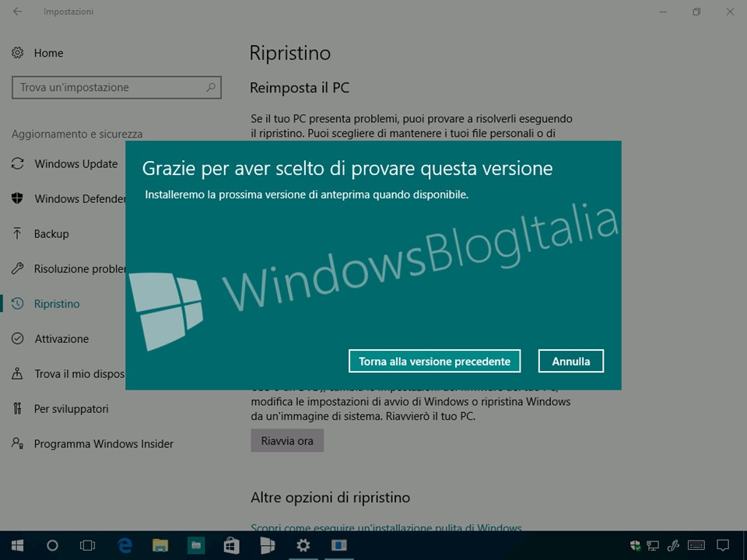Open Trova il mio dispositivo section
This screenshot has height=560, width=747.
click(x=79, y=374)
